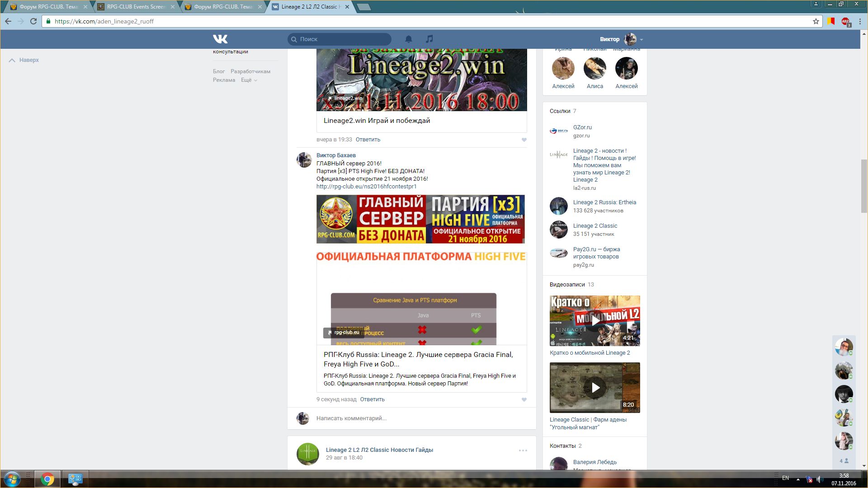Like the Lineage2.win comment with heart
The width and height of the screenshot is (868, 488).
524,140
